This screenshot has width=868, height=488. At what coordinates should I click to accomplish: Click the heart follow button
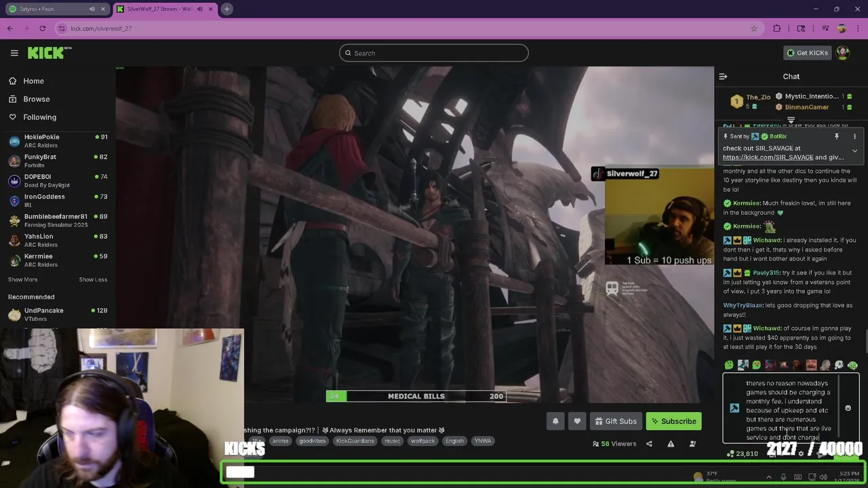[x=577, y=421]
